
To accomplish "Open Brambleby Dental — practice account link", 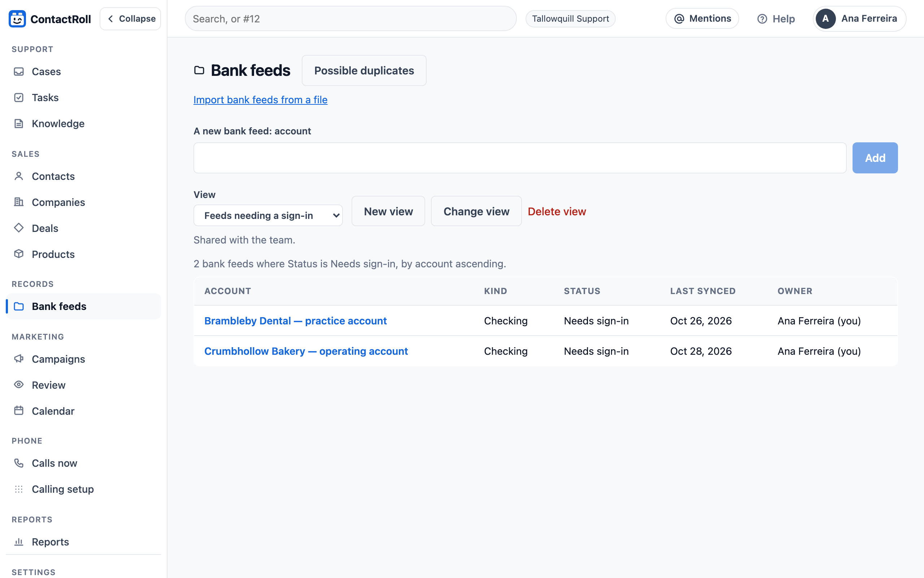I will coord(296,321).
